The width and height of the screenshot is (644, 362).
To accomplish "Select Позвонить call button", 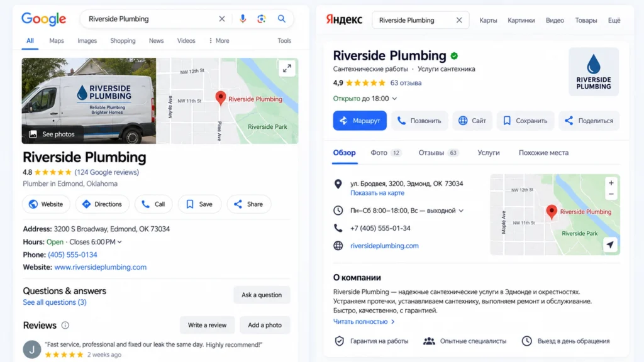I will (419, 121).
